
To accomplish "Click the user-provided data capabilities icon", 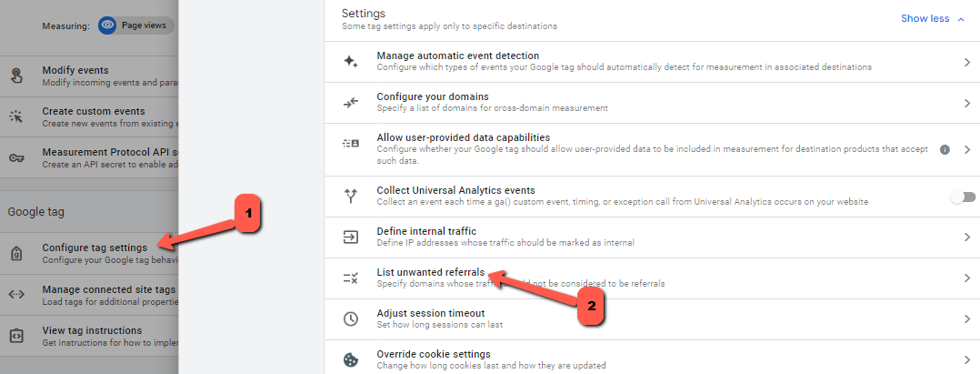I will coord(351,143).
